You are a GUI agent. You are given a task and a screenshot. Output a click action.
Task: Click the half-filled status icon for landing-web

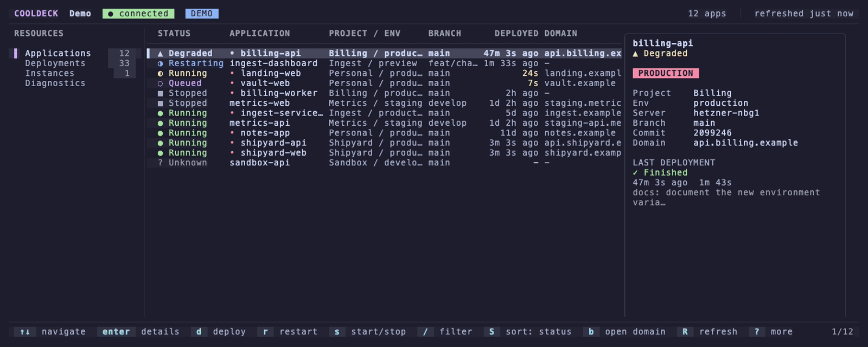point(160,74)
